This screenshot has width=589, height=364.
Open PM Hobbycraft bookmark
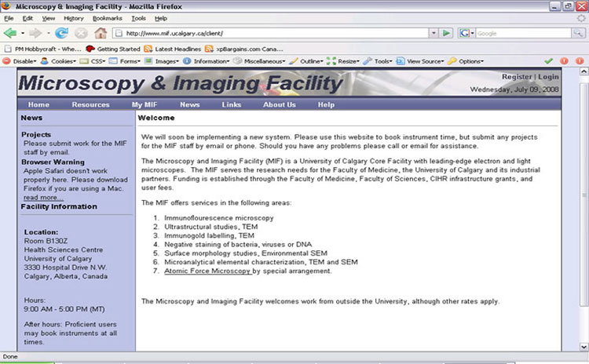tap(43, 49)
